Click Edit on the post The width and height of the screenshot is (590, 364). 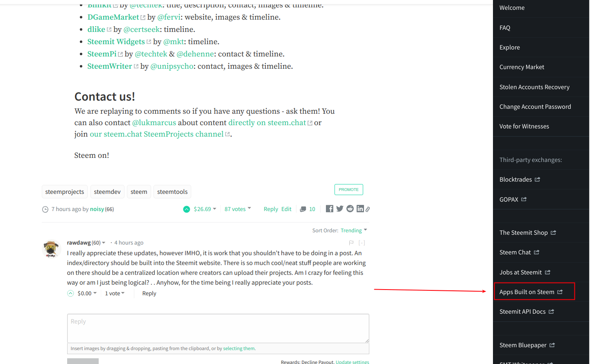pos(286,209)
